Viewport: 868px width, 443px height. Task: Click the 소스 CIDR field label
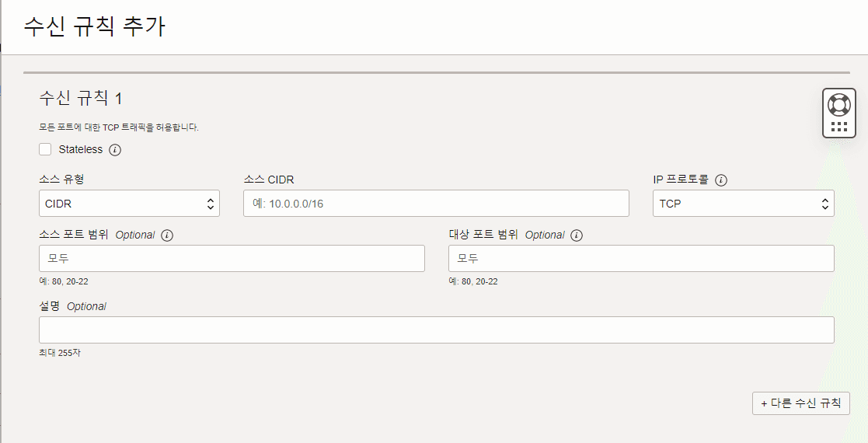coord(269,180)
